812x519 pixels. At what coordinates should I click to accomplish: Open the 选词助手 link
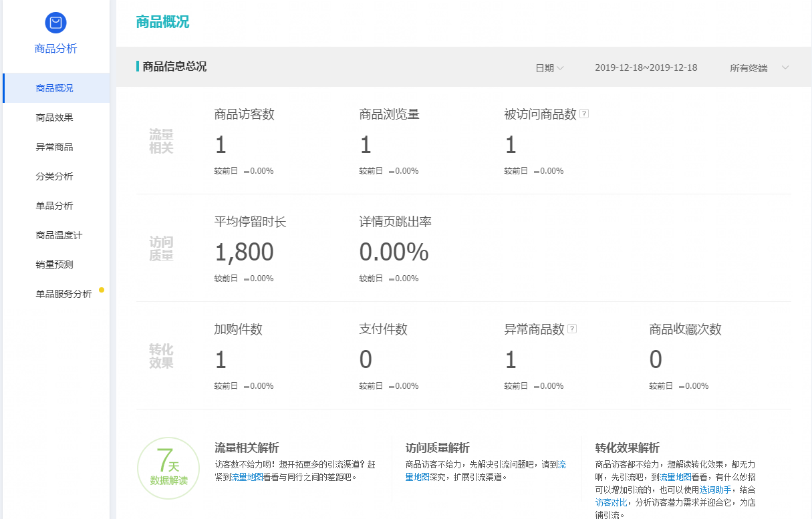[715, 490]
